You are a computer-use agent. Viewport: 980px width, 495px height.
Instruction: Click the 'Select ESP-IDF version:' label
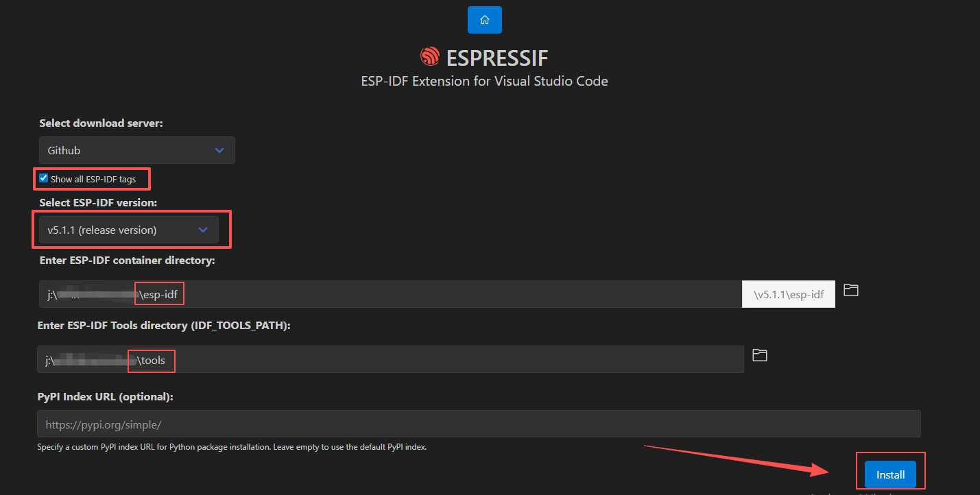pos(98,203)
